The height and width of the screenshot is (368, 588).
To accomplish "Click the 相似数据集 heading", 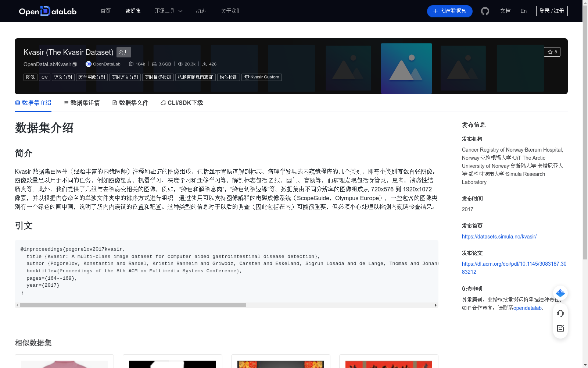I will pyautogui.click(x=33, y=343).
